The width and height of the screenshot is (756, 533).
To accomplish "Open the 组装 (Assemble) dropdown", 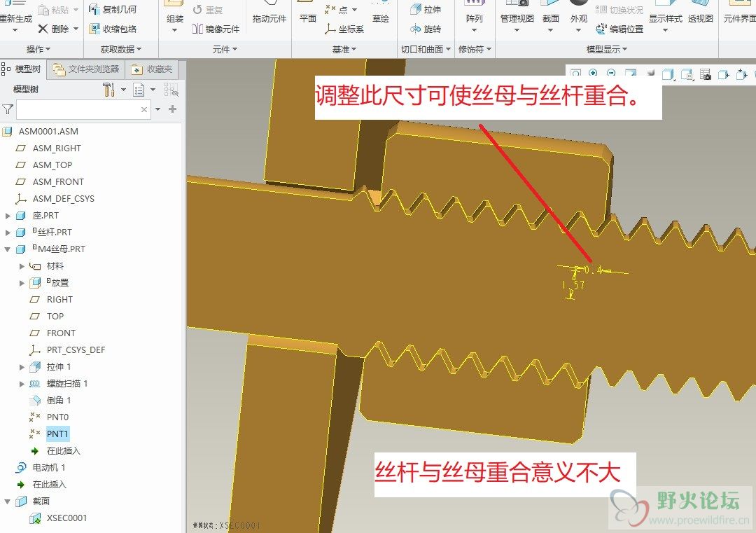I will click(x=174, y=30).
